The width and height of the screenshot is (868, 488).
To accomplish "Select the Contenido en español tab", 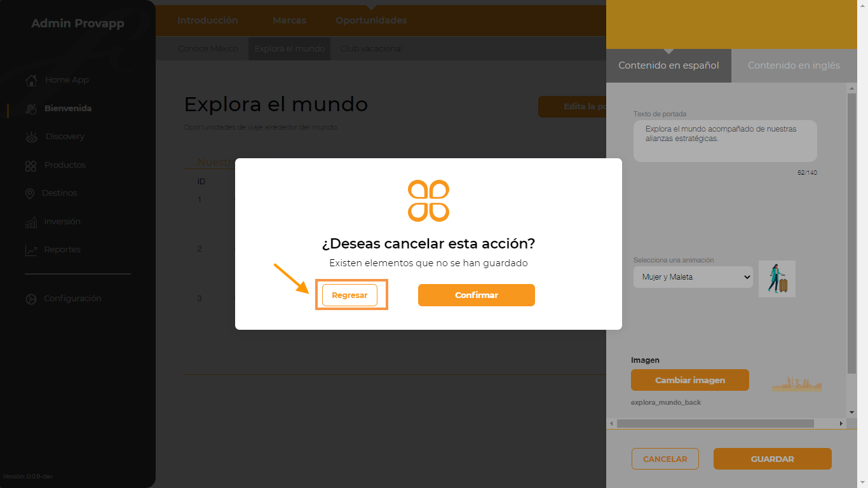I will (668, 65).
